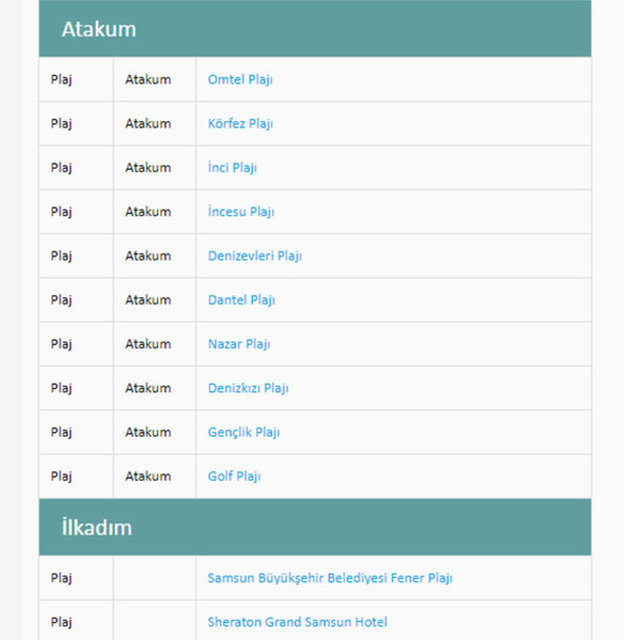Click the İnci Plajı link
This screenshot has width=624, height=640.
coord(232,168)
